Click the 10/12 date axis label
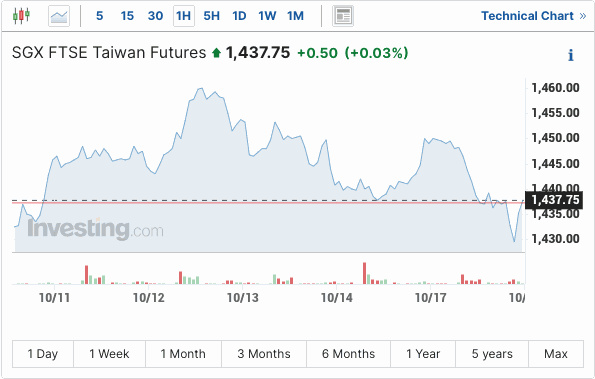595x379 pixels. click(x=149, y=298)
